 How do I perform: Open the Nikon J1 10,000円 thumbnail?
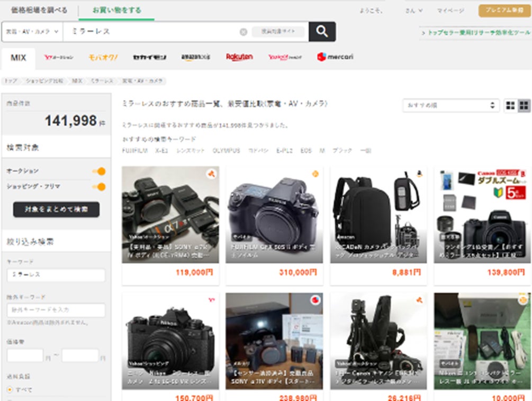(482, 341)
